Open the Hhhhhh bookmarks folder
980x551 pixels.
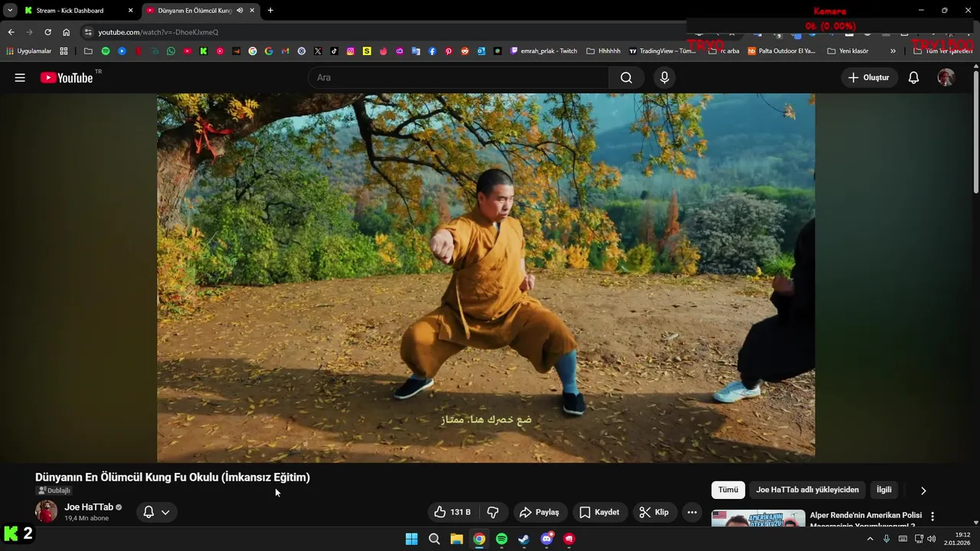click(603, 51)
